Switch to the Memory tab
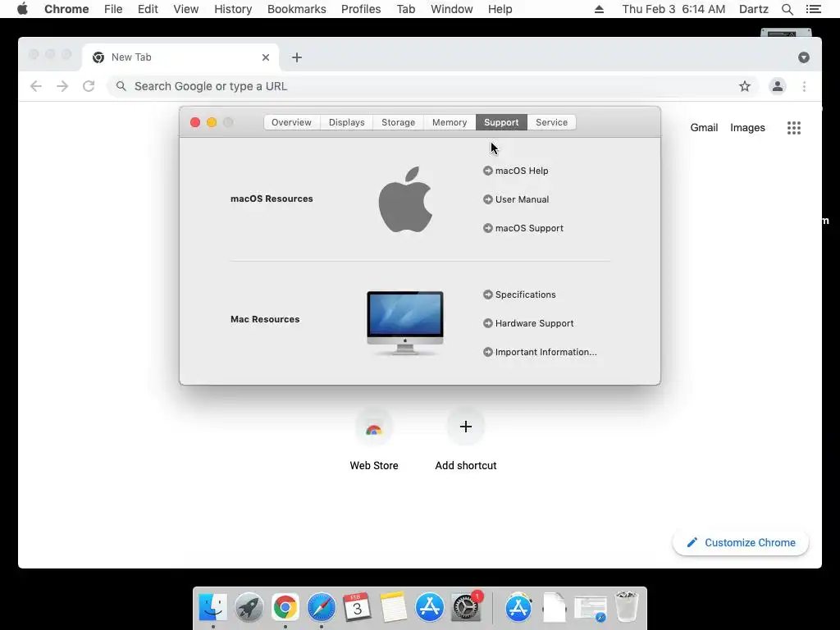 [450, 122]
